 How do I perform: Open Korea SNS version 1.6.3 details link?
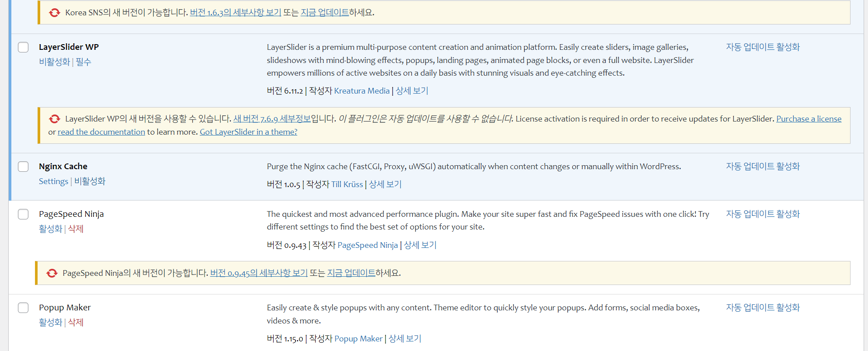(x=236, y=12)
